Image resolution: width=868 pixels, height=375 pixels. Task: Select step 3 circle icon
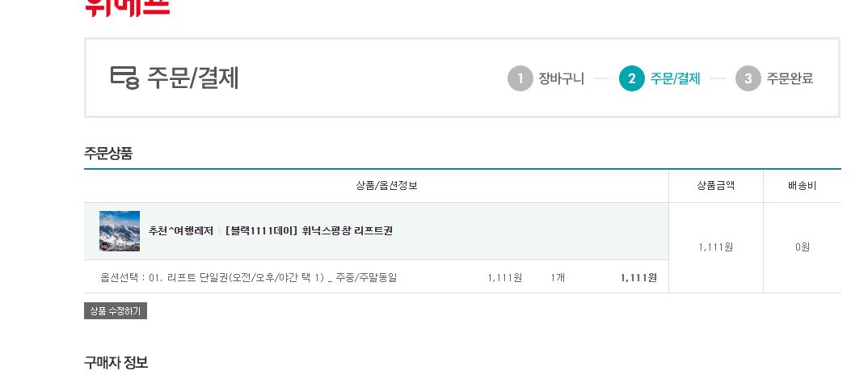point(748,78)
